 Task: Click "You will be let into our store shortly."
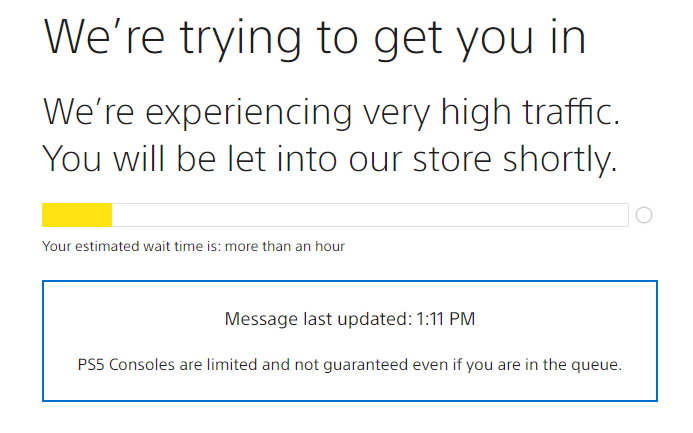[330, 160]
